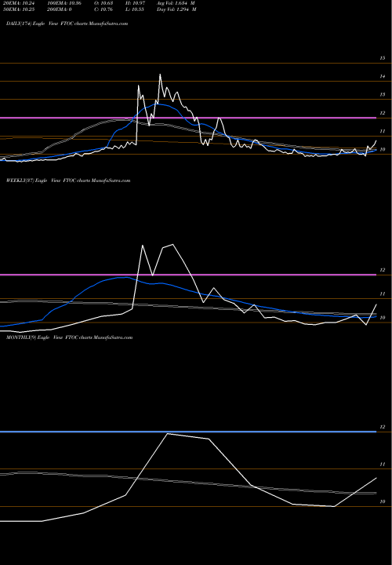Click the magenta level line on daily chart
Screen dimensions: 392x565
(x=188, y=118)
